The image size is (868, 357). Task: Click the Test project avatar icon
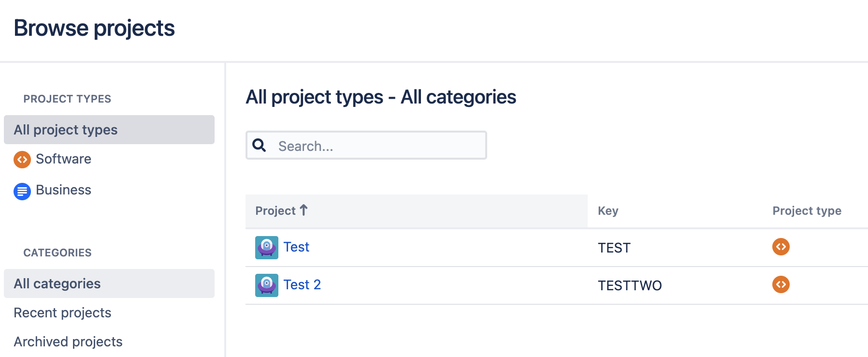point(267,248)
